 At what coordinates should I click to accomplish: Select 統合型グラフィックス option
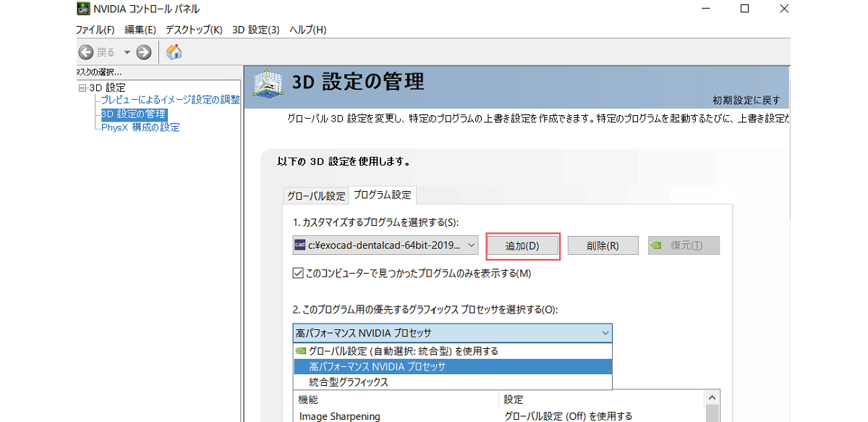coord(349,382)
